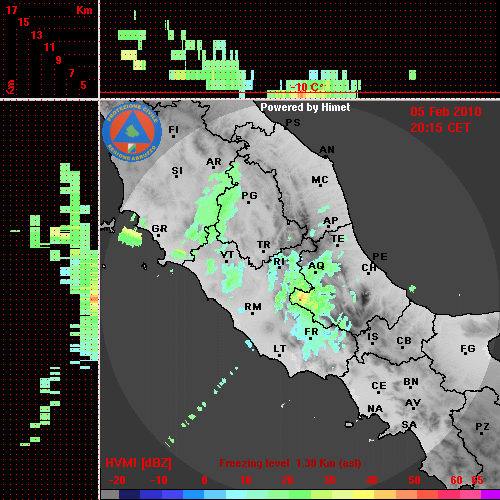Pick the "7" altitude tick label
500x500 pixels.
(x=71, y=73)
